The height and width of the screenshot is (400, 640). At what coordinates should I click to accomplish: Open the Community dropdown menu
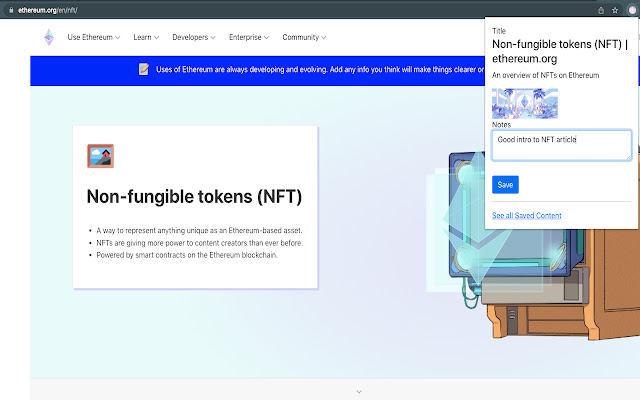click(304, 37)
